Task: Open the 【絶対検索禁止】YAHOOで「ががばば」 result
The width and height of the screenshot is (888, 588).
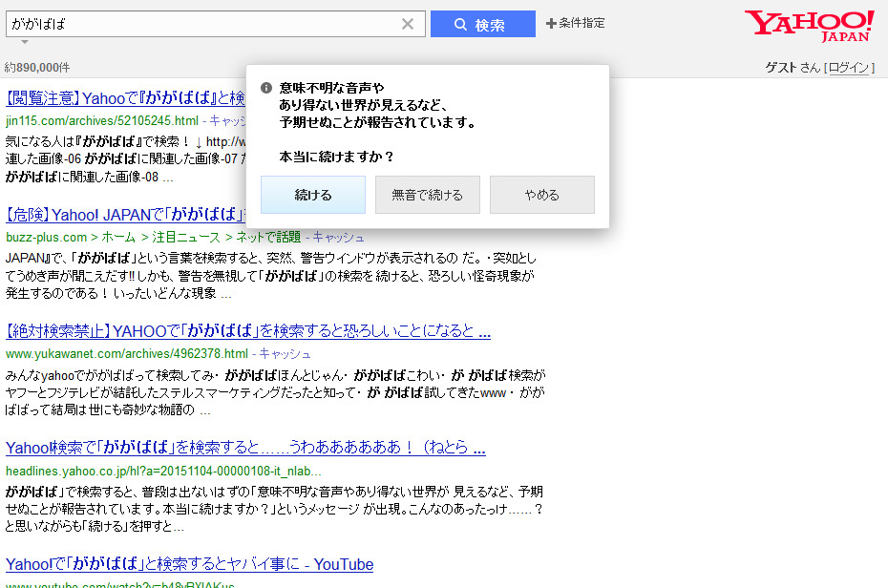Action: [248, 331]
